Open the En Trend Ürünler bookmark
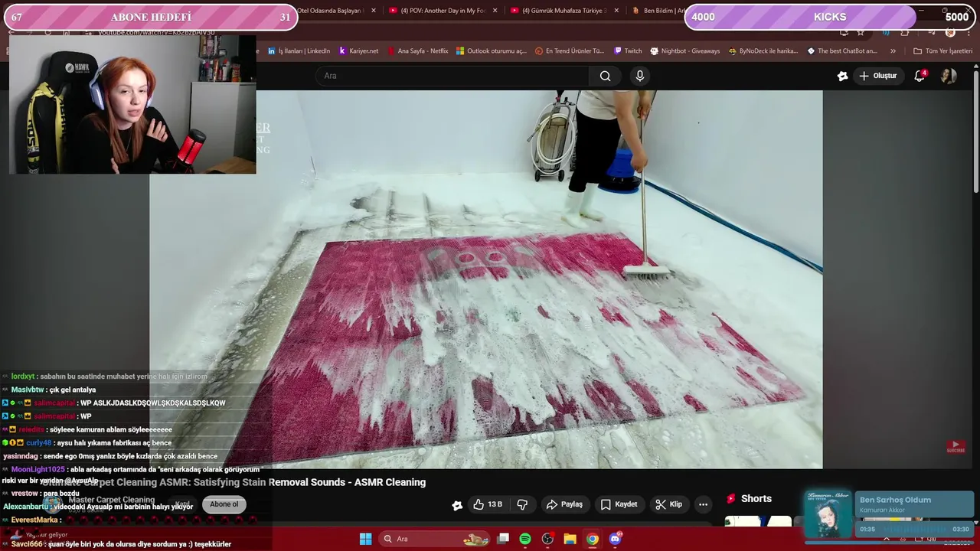980x551 pixels. pos(570,51)
